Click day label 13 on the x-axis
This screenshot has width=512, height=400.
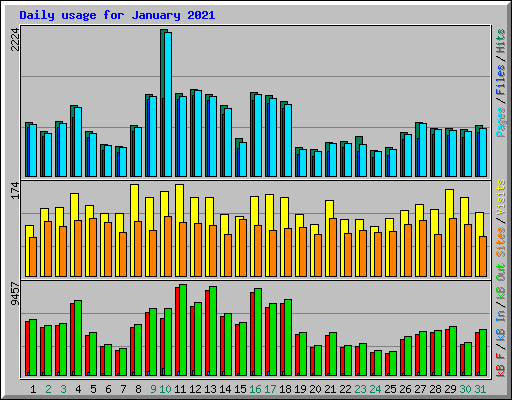point(210,389)
